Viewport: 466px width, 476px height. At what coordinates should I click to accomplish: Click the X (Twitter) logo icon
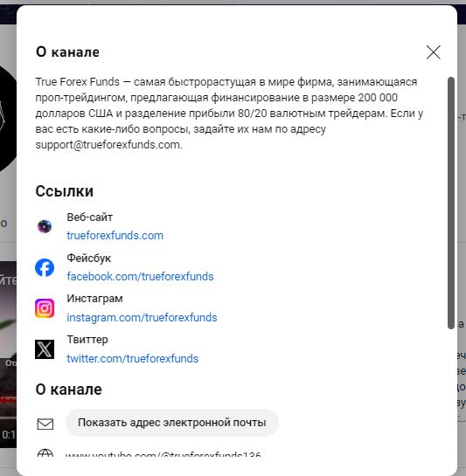pyautogui.click(x=45, y=349)
